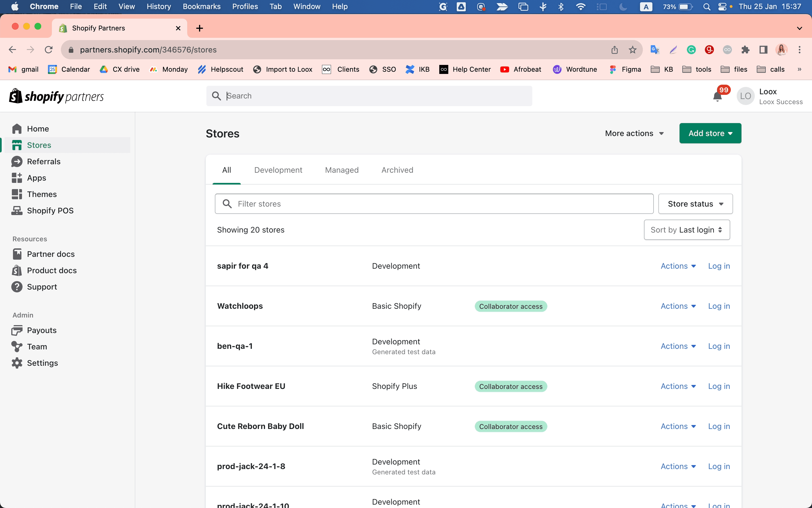
Task: Open a new browser tab
Action: 200,28
